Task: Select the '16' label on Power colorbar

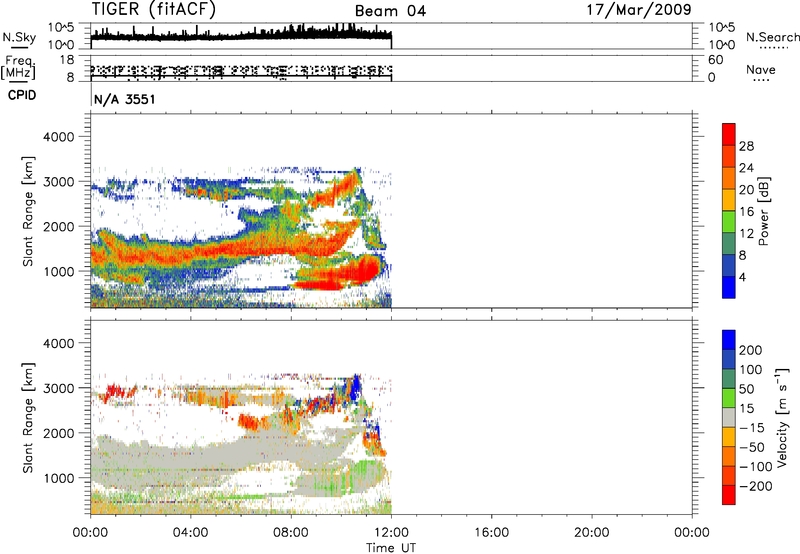Action: tap(746, 212)
